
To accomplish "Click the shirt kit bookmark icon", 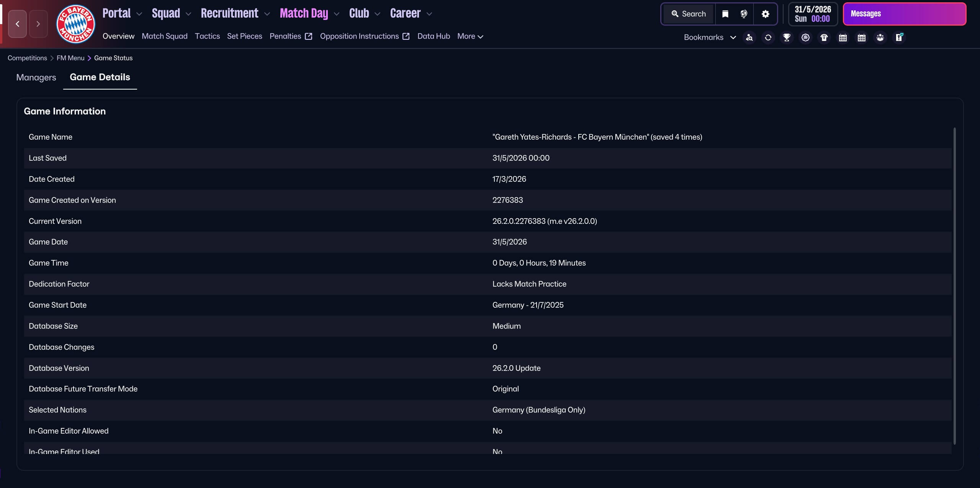I will (824, 38).
